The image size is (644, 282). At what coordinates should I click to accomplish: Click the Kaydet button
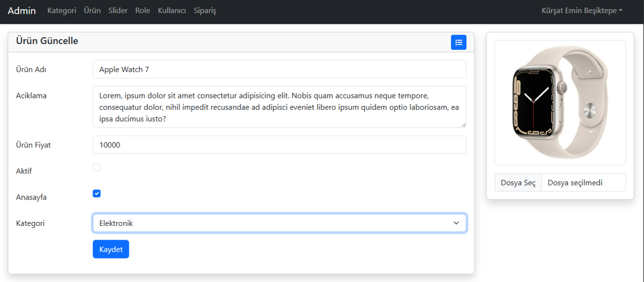click(111, 249)
